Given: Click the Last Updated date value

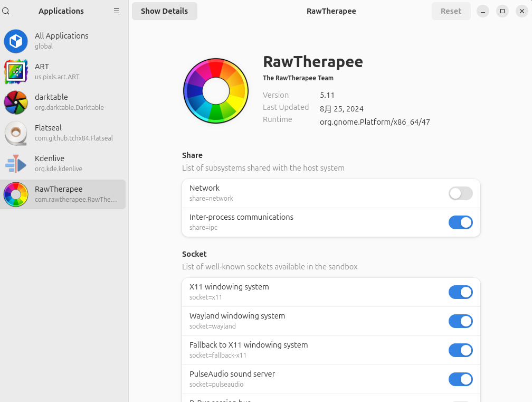Looking at the screenshot, I should 341,109.
